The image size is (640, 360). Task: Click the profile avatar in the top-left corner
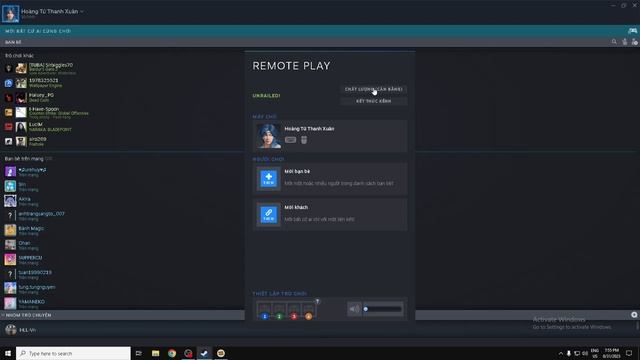tap(10, 13)
